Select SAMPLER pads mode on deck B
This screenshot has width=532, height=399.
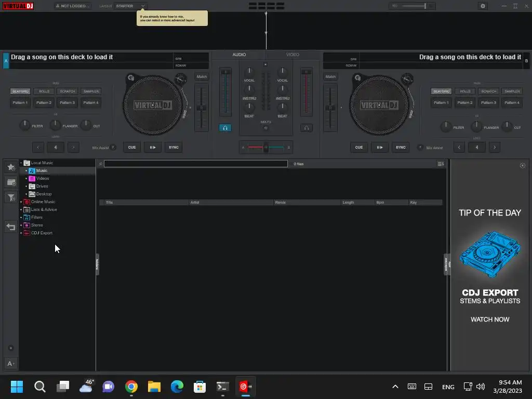click(512, 91)
